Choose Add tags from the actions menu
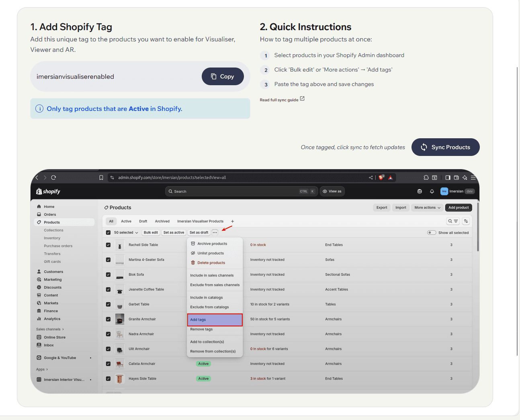The height and width of the screenshot is (420, 520). point(215,320)
